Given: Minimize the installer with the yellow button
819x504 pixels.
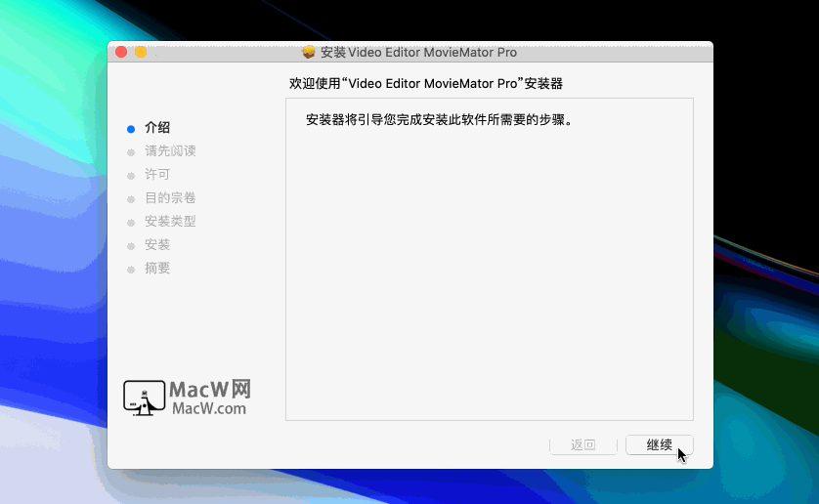Looking at the screenshot, I should (141, 52).
